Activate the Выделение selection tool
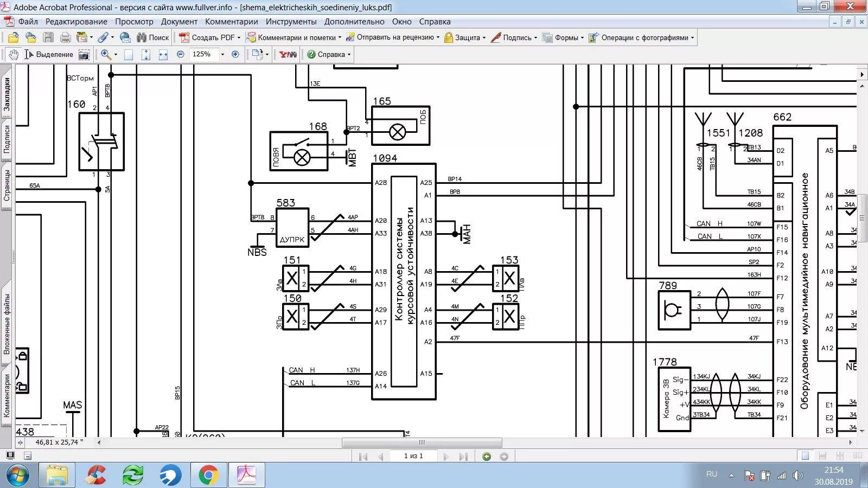The height and width of the screenshot is (488, 868). 49,54
